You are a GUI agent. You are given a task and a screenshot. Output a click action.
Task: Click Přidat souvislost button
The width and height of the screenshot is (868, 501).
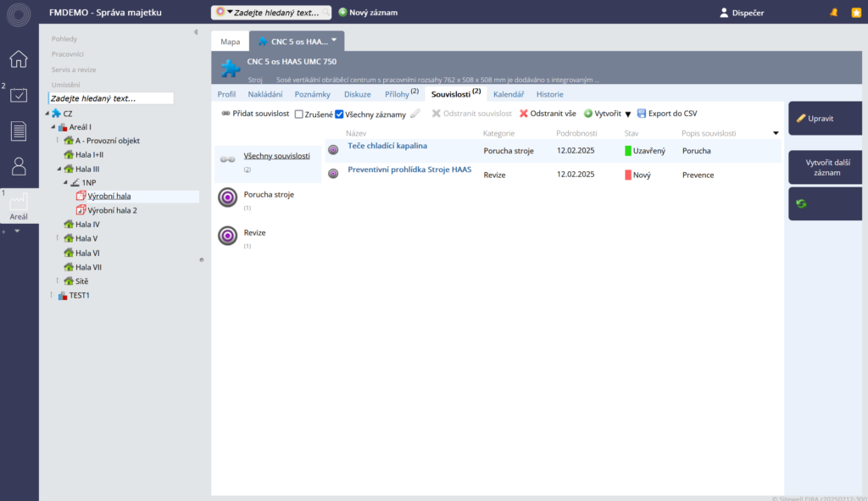255,114
